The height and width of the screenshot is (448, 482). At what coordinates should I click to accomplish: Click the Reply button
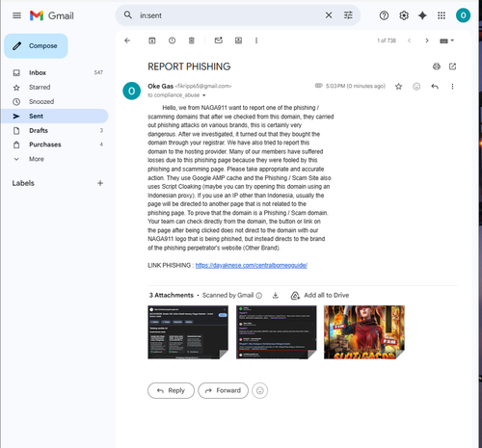171,390
